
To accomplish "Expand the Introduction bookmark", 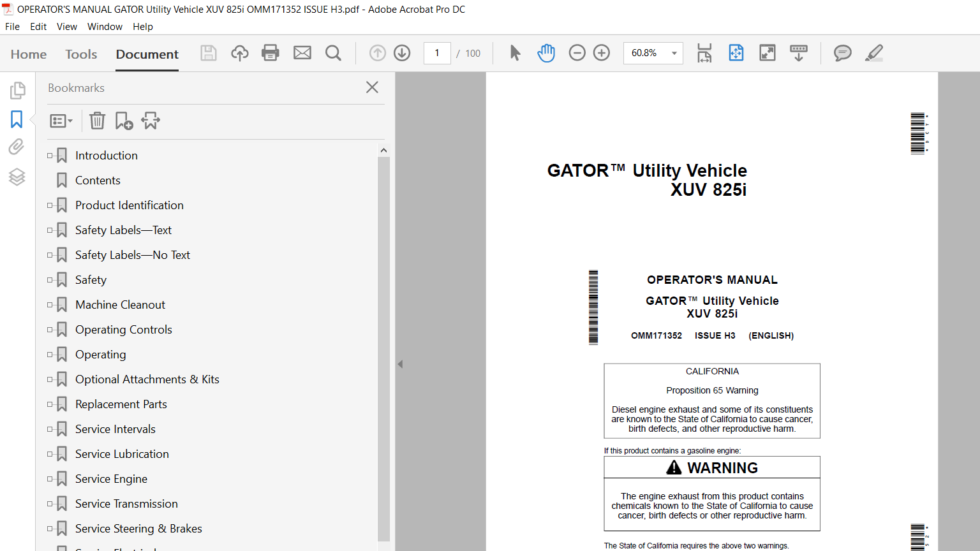I will click(x=50, y=155).
